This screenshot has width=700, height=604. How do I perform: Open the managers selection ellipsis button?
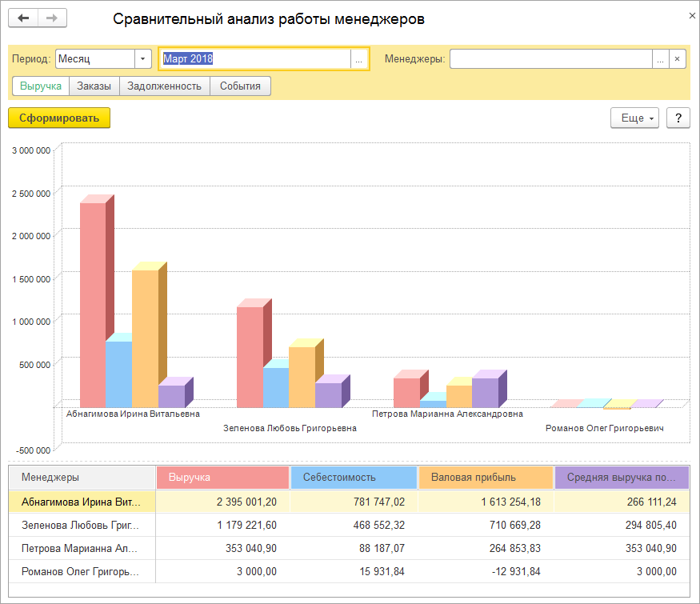point(660,59)
